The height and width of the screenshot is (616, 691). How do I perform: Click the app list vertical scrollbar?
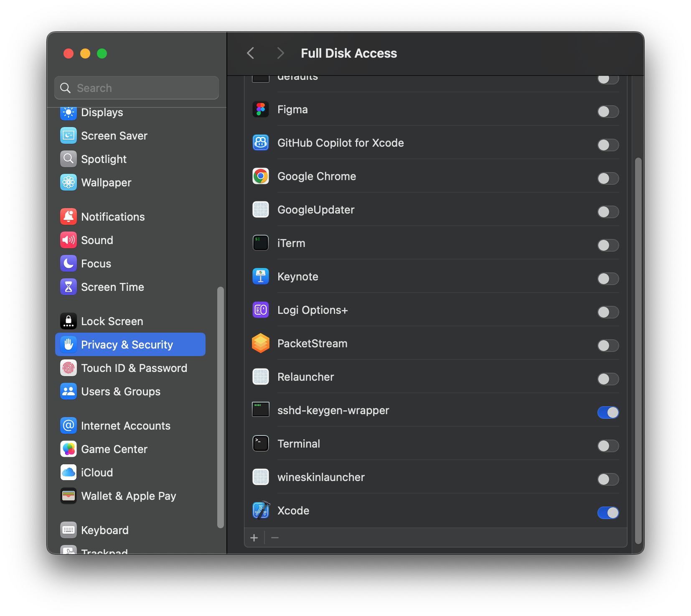click(638, 350)
